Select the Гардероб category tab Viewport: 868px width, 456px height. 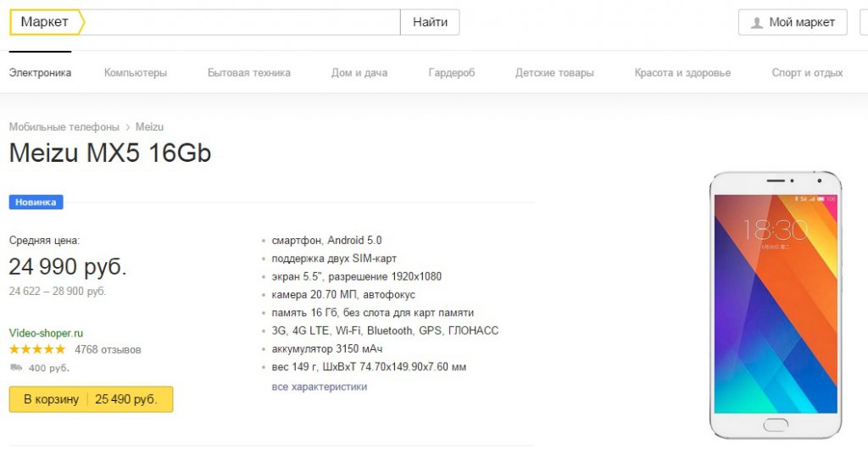(x=452, y=73)
